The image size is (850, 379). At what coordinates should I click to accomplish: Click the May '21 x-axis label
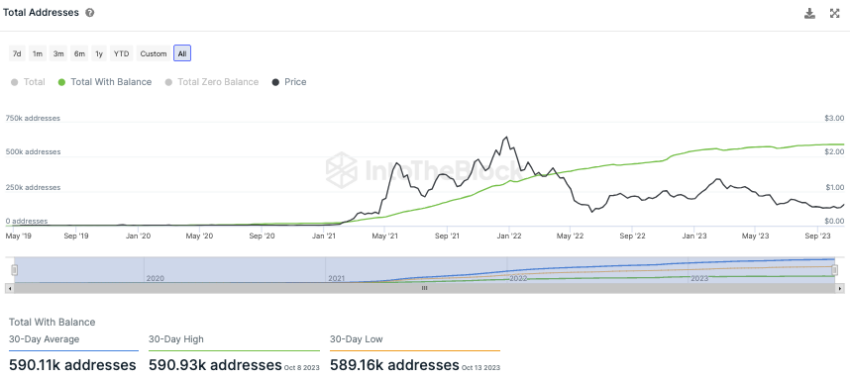click(x=385, y=236)
